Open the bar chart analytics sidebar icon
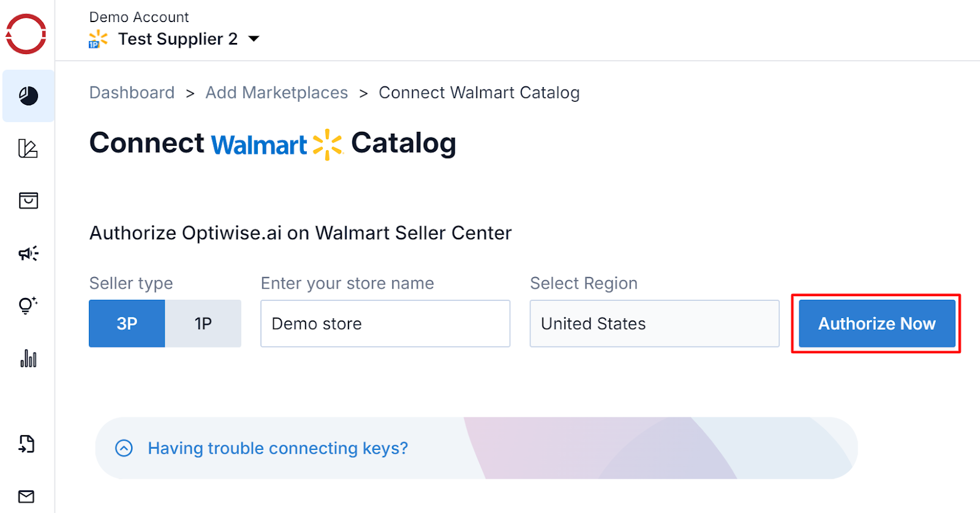Screen dimensions: 980x513 [x=28, y=358]
